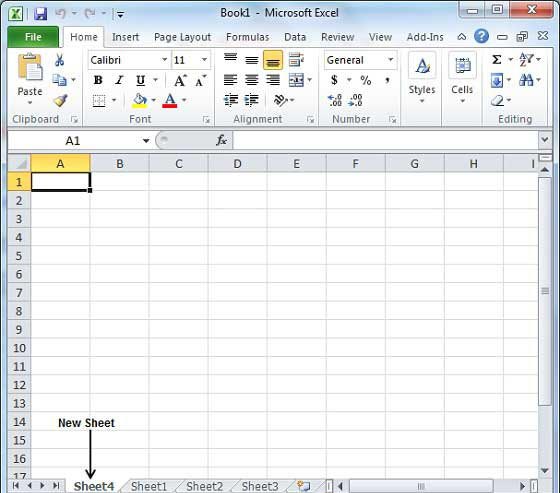Click the Paste clipboard icon
Screen dimensions: 560x493
pos(30,68)
